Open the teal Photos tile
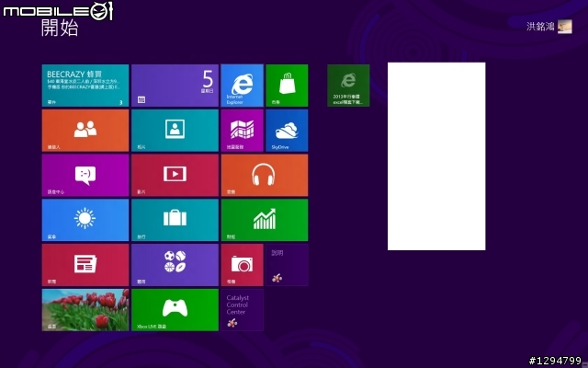Image resolution: width=588 pixels, height=368 pixels. [175, 131]
